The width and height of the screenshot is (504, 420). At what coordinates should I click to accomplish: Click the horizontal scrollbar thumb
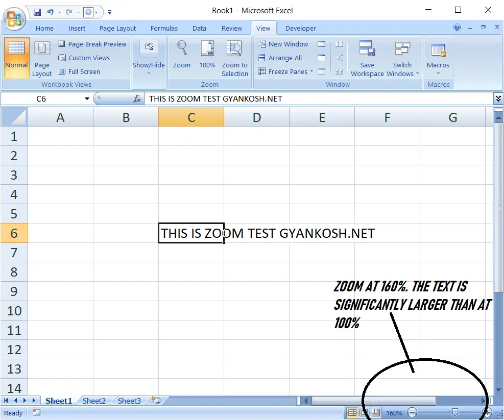point(373,401)
